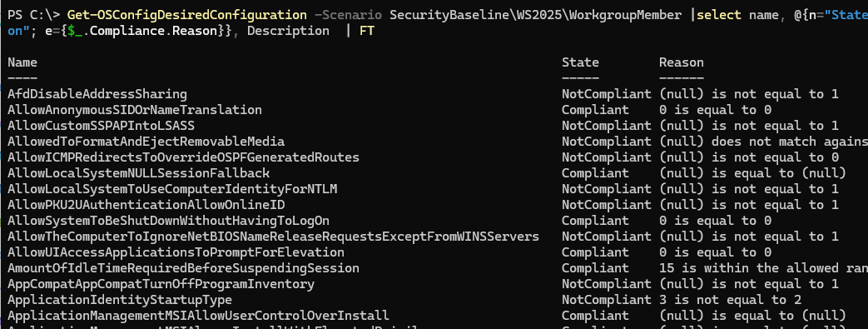
Task: Select the AllowLocalSystemNULLSessionFallback setting name
Action: click(x=138, y=173)
